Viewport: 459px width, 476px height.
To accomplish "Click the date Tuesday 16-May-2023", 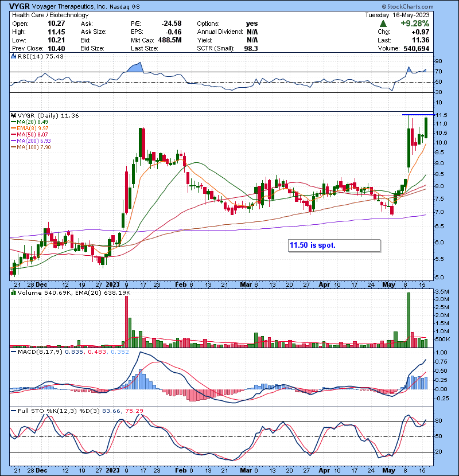I will click(397, 15).
